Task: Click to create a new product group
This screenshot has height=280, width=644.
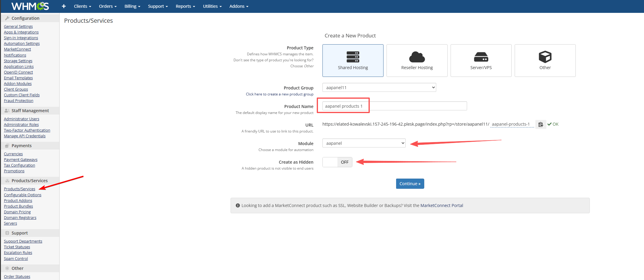Action: pyautogui.click(x=279, y=94)
